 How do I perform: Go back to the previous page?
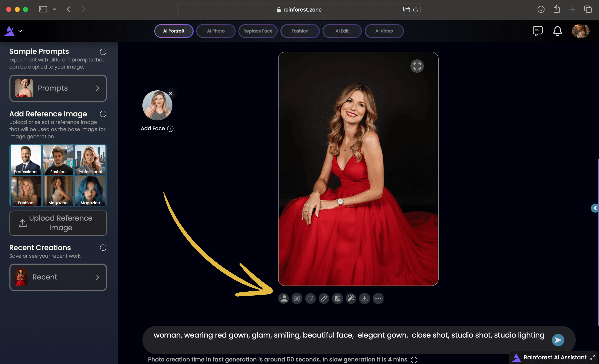(x=69, y=9)
